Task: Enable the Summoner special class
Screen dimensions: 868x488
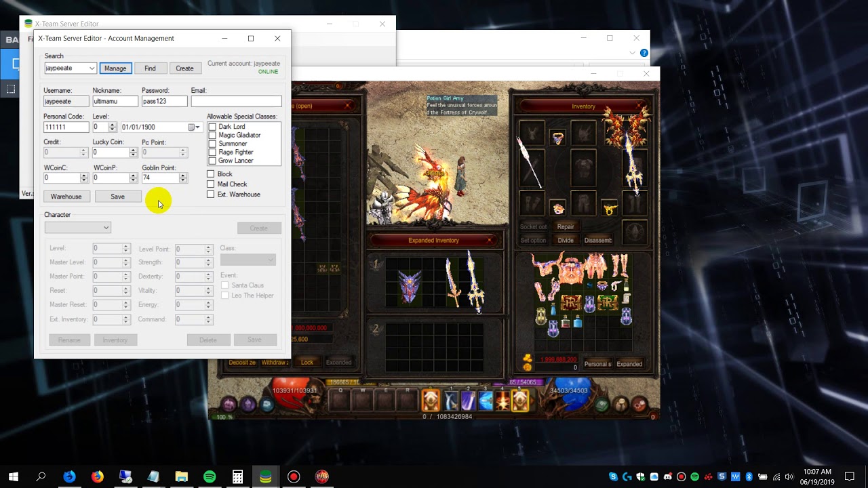Action: click(212, 144)
